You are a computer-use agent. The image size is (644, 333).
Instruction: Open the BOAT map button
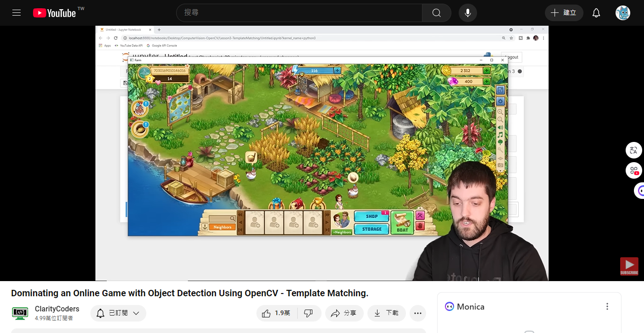(402, 223)
